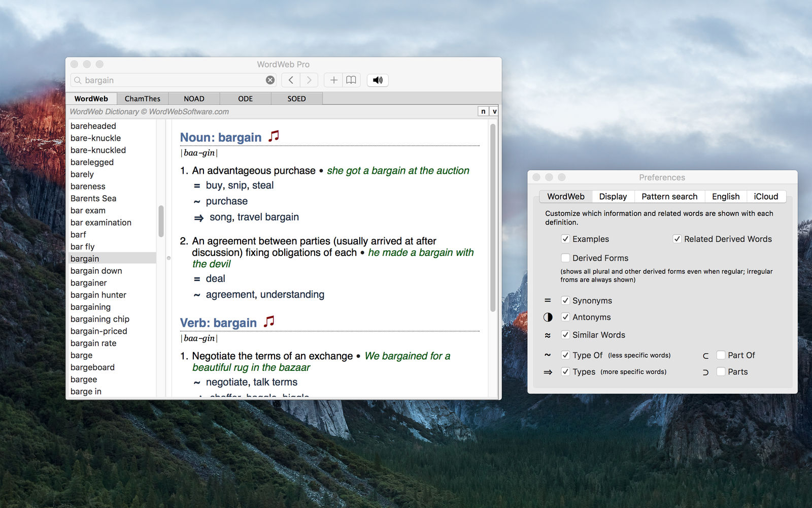
Task: Switch to the WordWeb dictionary tab
Action: (91, 99)
